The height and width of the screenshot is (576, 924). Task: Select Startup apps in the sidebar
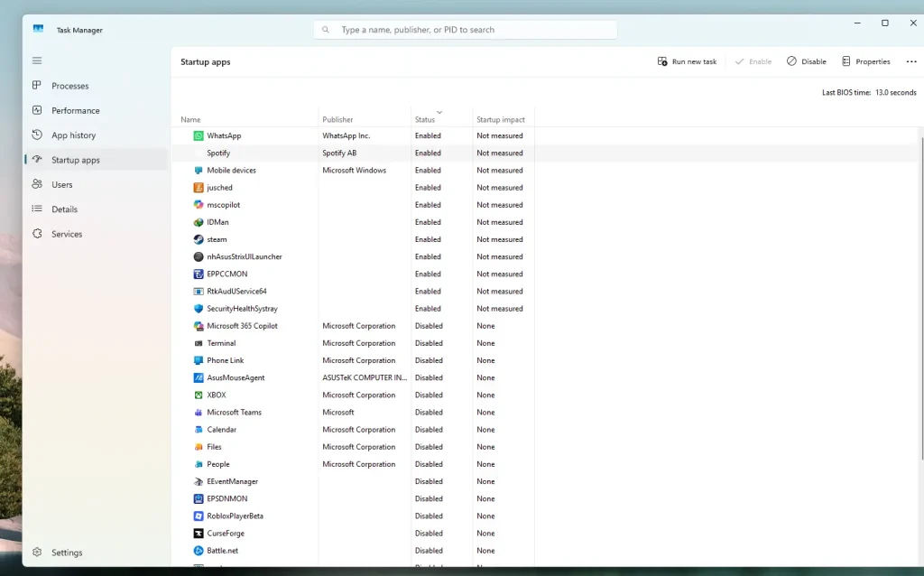97,160
